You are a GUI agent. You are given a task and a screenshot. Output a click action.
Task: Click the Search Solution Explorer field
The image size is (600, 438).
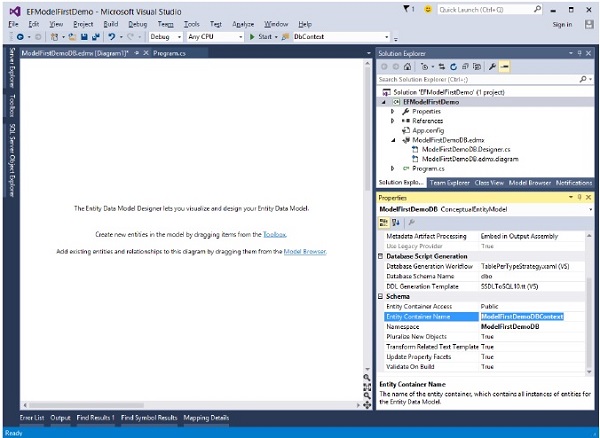(x=485, y=79)
